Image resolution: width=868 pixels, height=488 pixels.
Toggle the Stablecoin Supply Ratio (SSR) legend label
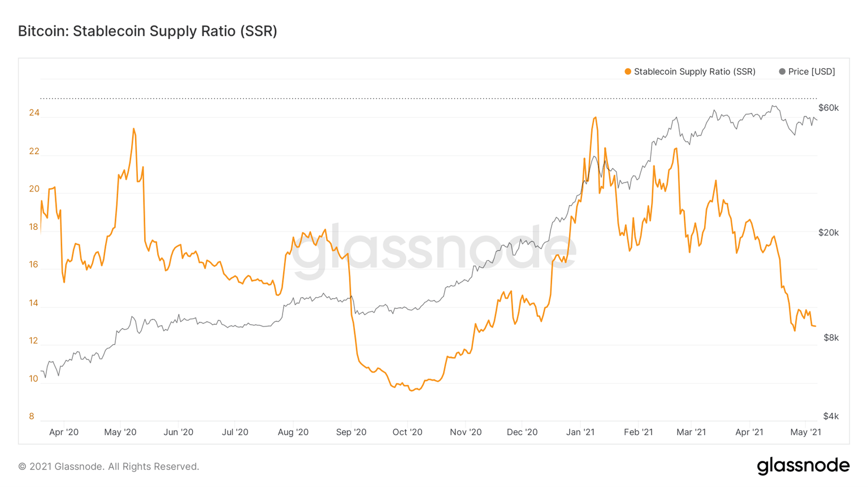tap(695, 72)
